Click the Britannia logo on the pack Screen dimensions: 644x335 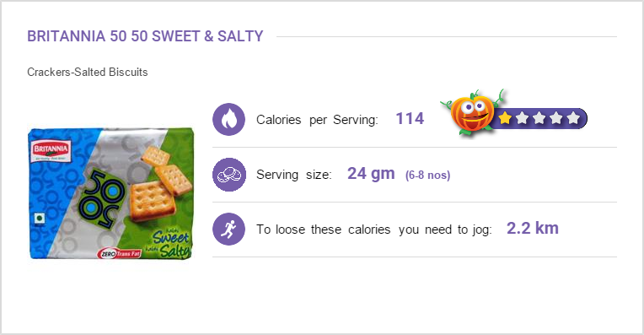(x=51, y=151)
